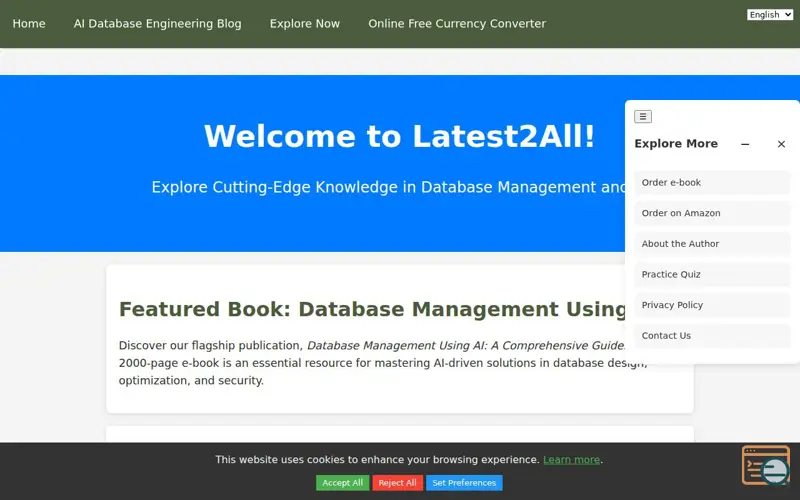Minimize the Explore More panel

(745, 144)
